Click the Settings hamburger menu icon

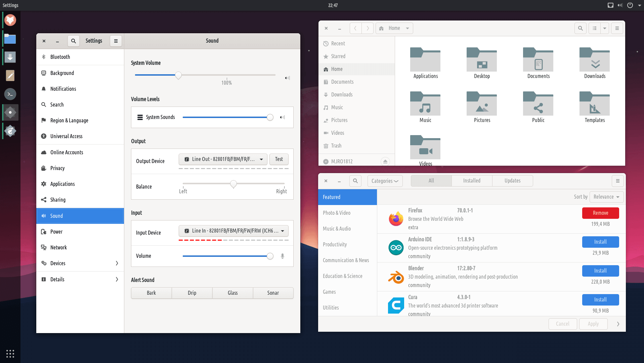[x=116, y=41]
